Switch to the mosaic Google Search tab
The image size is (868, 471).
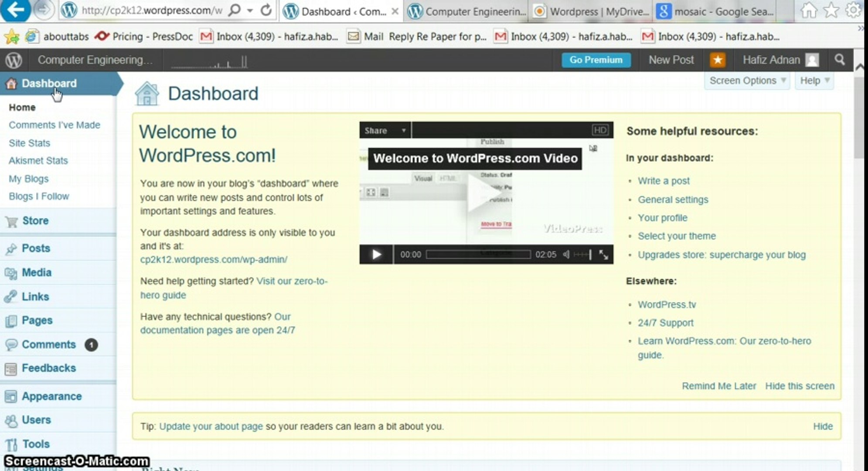point(717,12)
